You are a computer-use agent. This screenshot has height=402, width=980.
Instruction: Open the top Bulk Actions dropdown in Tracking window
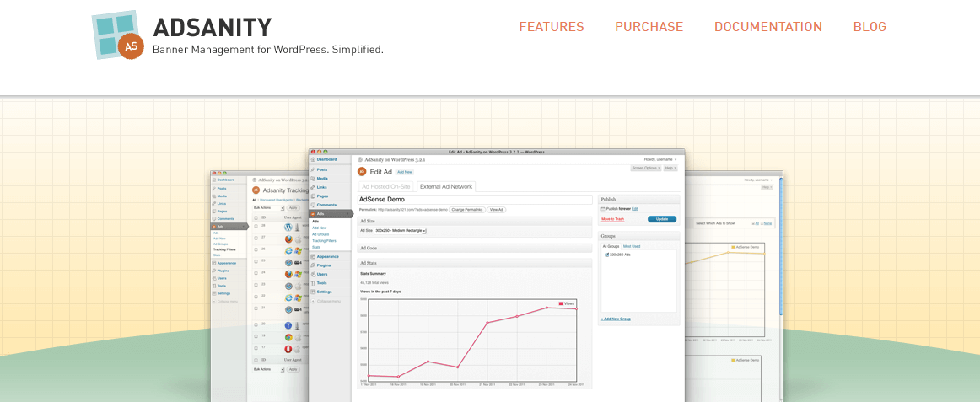coord(268,207)
